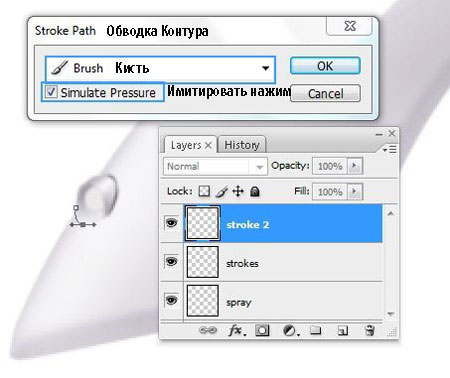Image resolution: width=450 pixels, height=378 pixels.
Task: Select the spray layer name
Action: coord(239,303)
